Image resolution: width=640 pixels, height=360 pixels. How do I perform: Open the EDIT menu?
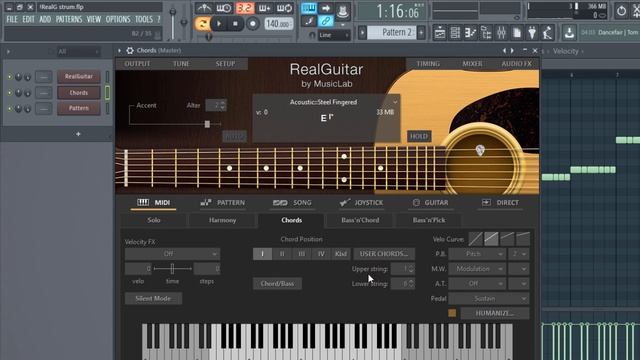[x=28, y=19]
